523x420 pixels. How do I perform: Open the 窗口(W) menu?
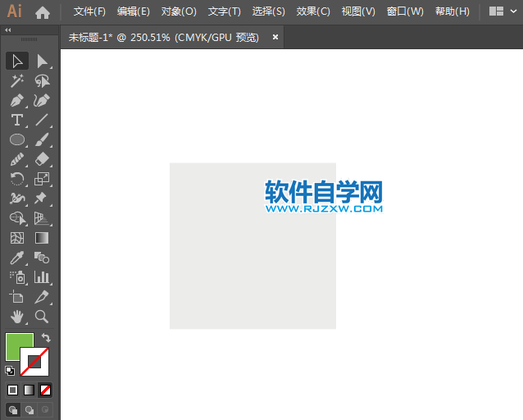point(405,11)
